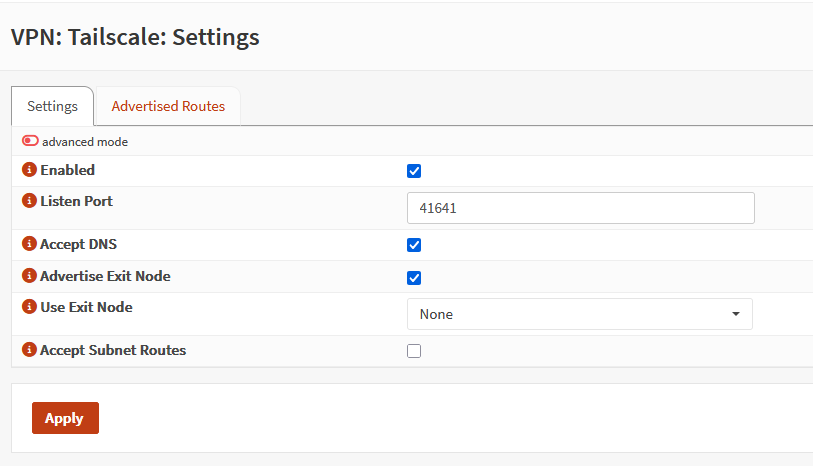Click the 'Use Exit Node' label
Image resolution: width=813 pixels, height=466 pixels.
pos(87,307)
